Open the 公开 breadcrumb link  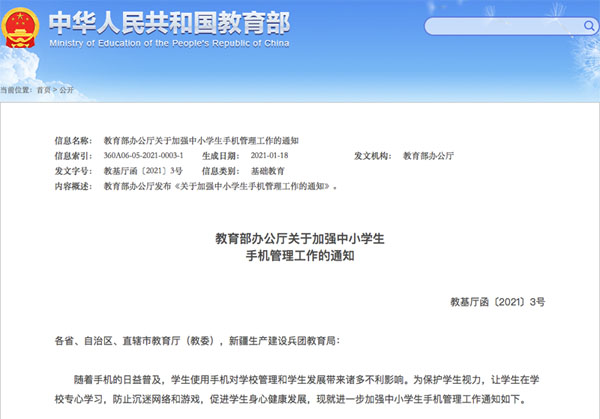pyautogui.click(x=66, y=90)
